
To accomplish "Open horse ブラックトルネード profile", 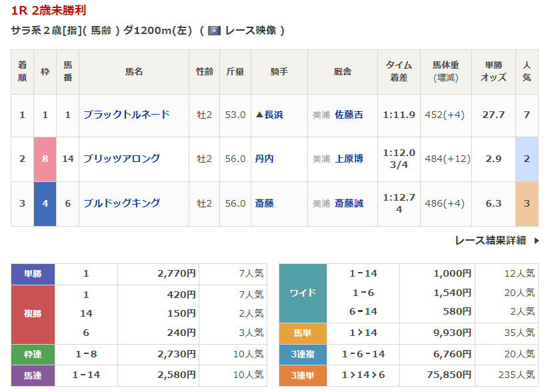I will pos(126,115).
